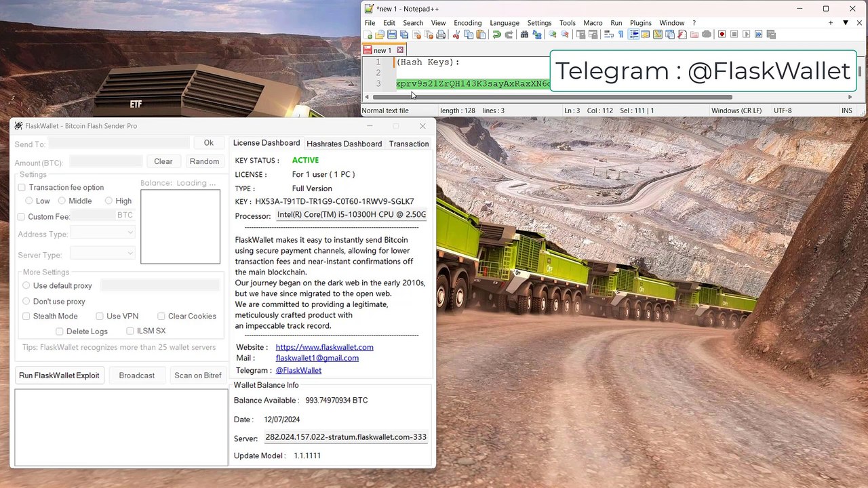The height and width of the screenshot is (488, 868).
Task: Click the Open file icon in Notepad++
Action: tap(380, 35)
